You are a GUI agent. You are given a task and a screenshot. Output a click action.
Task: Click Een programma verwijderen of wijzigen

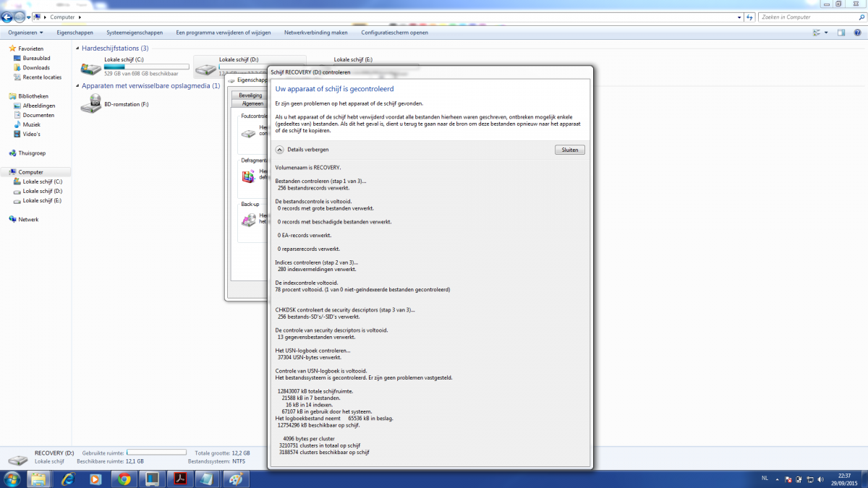[x=224, y=33]
